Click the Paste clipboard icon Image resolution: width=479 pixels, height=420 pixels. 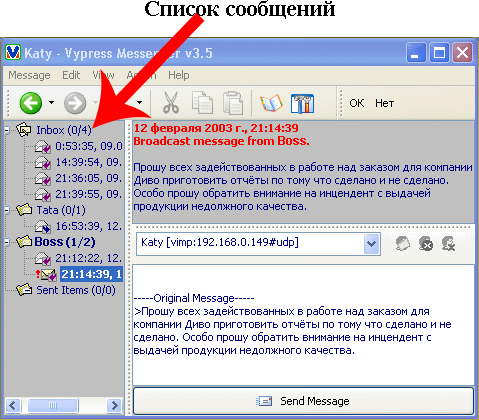coord(233,103)
